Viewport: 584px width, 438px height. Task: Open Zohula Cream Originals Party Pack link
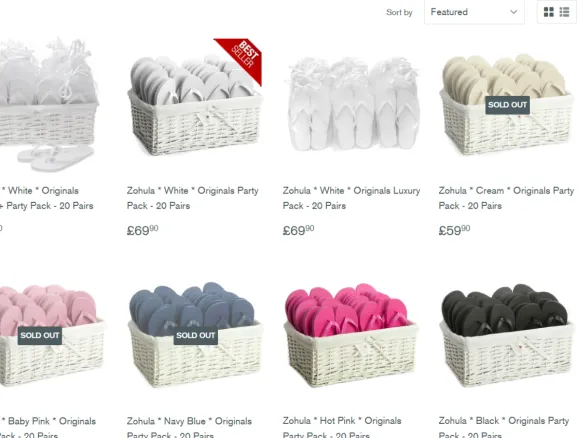(x=506, y=198)
